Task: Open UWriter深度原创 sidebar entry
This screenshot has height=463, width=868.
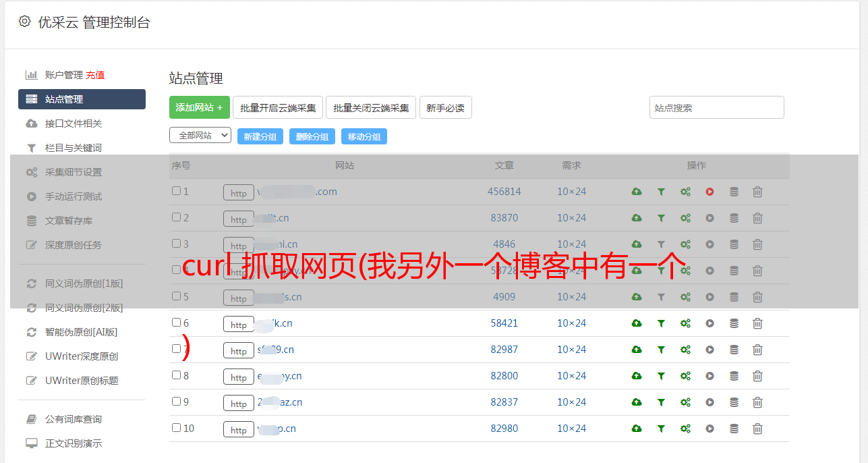Action: point(82,356)
